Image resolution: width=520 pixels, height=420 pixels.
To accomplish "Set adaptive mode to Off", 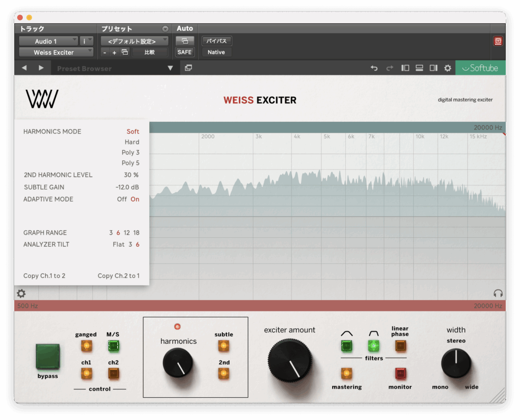I will [122, 199].
